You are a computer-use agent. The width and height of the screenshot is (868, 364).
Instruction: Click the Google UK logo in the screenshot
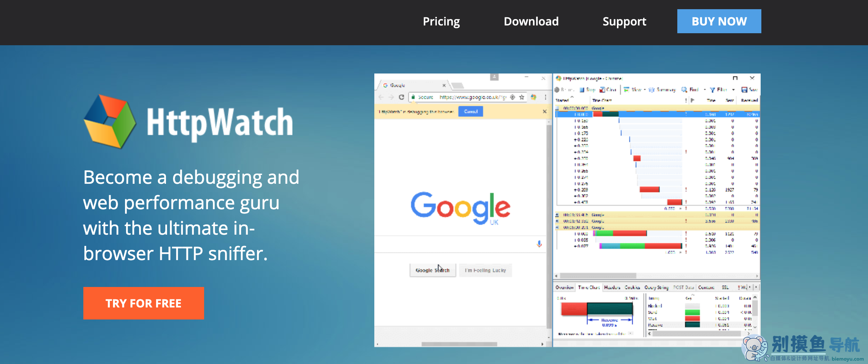coord(460,208)
